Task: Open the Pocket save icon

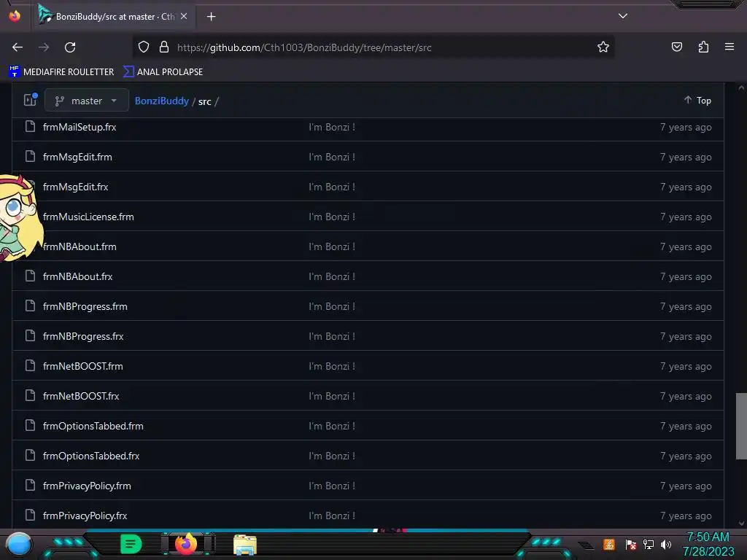Action: 677,47
